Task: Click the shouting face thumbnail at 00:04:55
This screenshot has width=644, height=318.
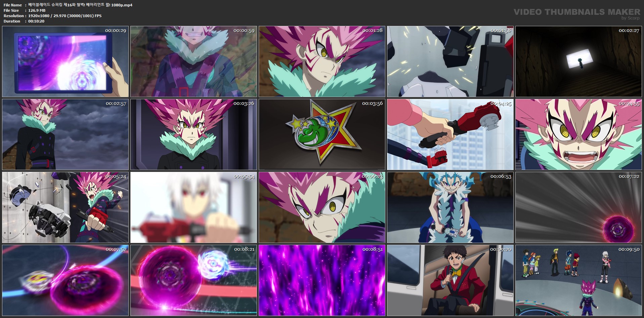Action: (579, 134)
